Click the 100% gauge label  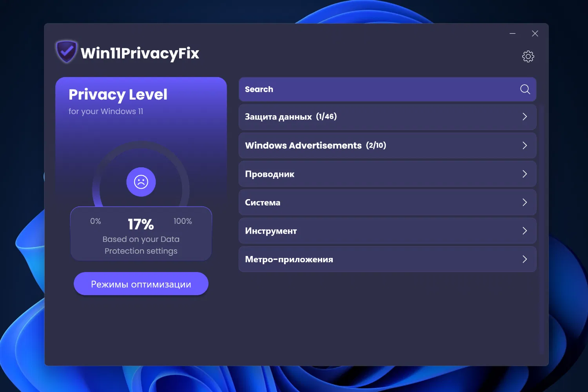(x=183, y=221)
